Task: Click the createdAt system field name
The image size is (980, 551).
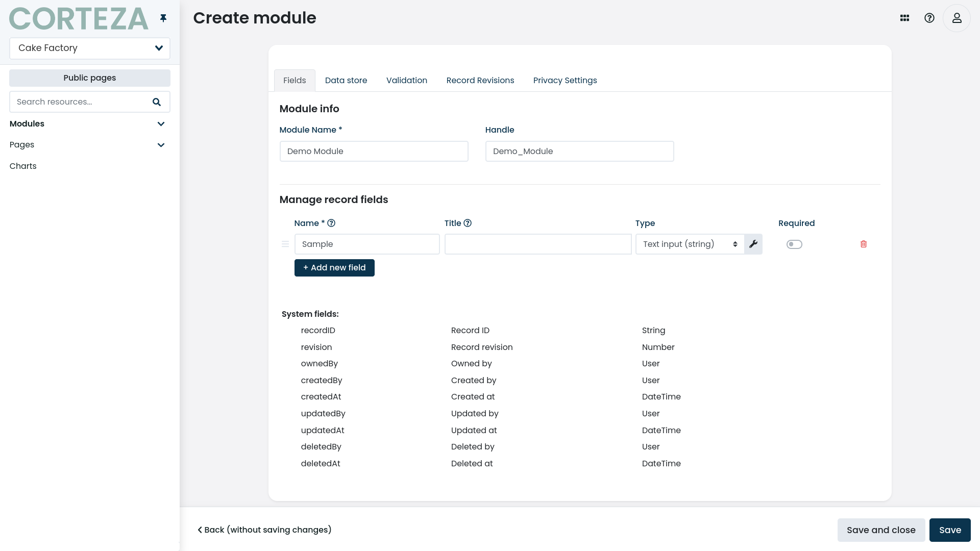Action: (x=321, y=397)
